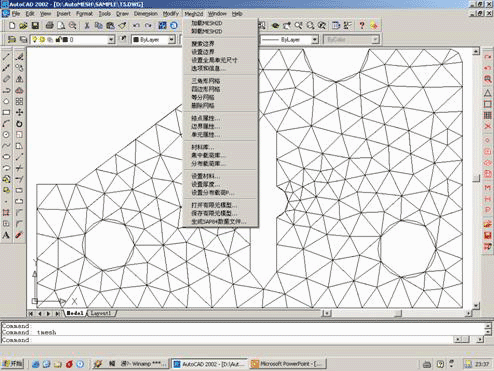Image resolution: width=494 pixels, height=371 pixels.
Task: Open the Modify menu
Action: click(x=171, y=14)
